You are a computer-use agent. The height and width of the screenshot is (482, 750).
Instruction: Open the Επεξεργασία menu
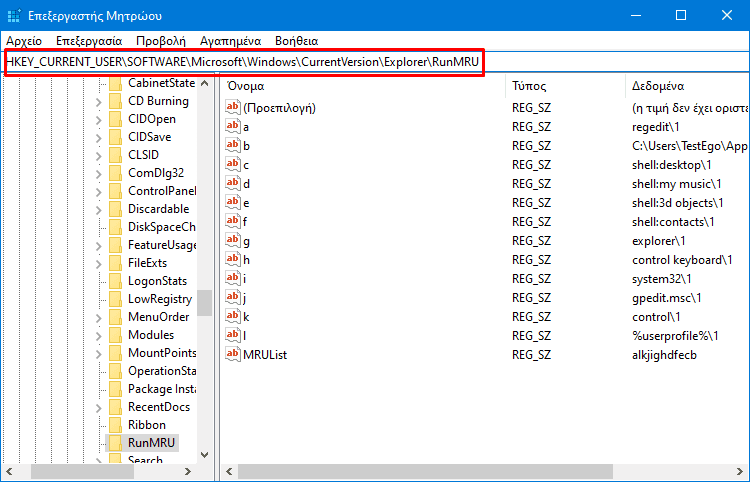point(89,41)
